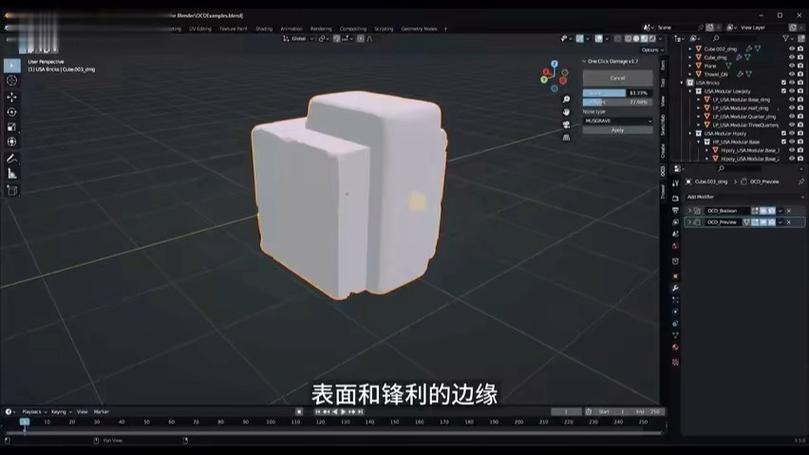
Task: Select the Move tool in viewport toolbar
Action: 12,97
